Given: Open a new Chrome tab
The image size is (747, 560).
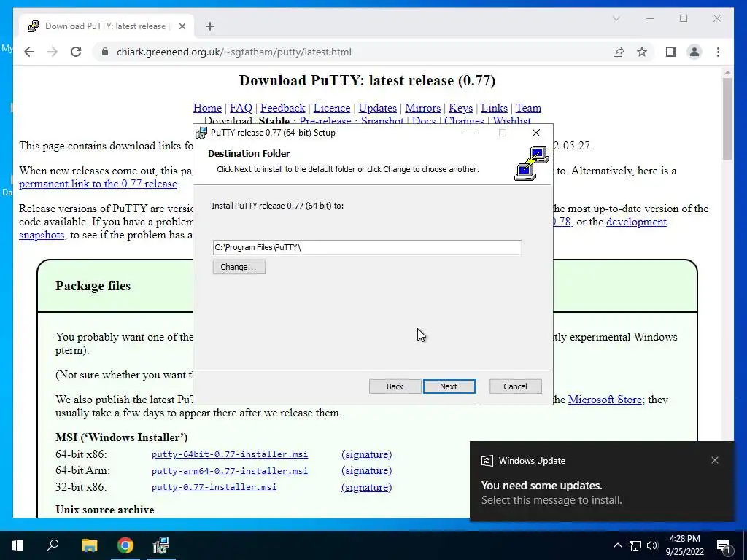Looking at the screenshot, I should click(x=210, y=26).
